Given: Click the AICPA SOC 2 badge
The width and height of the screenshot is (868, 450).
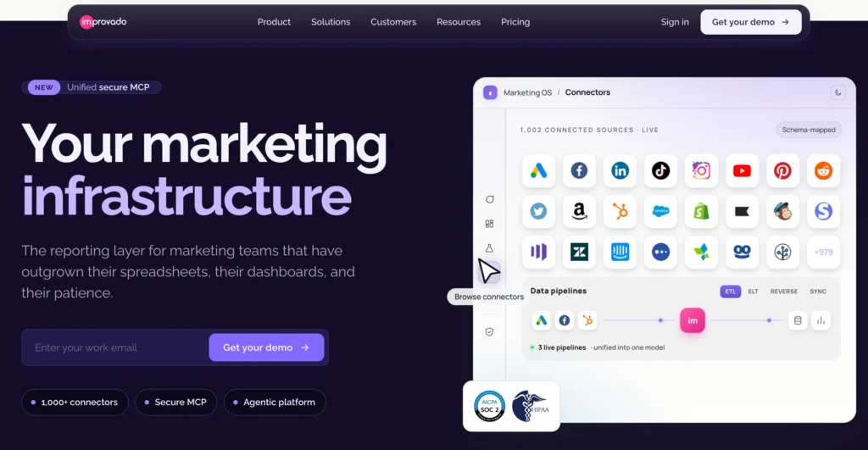Looking at the screenshot, I should point(489,406).
